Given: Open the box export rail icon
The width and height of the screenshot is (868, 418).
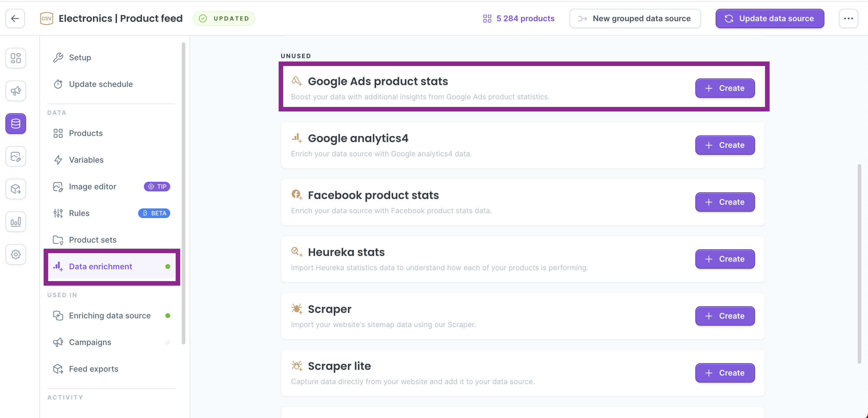Looking at the screenshot, I should 15,189.
